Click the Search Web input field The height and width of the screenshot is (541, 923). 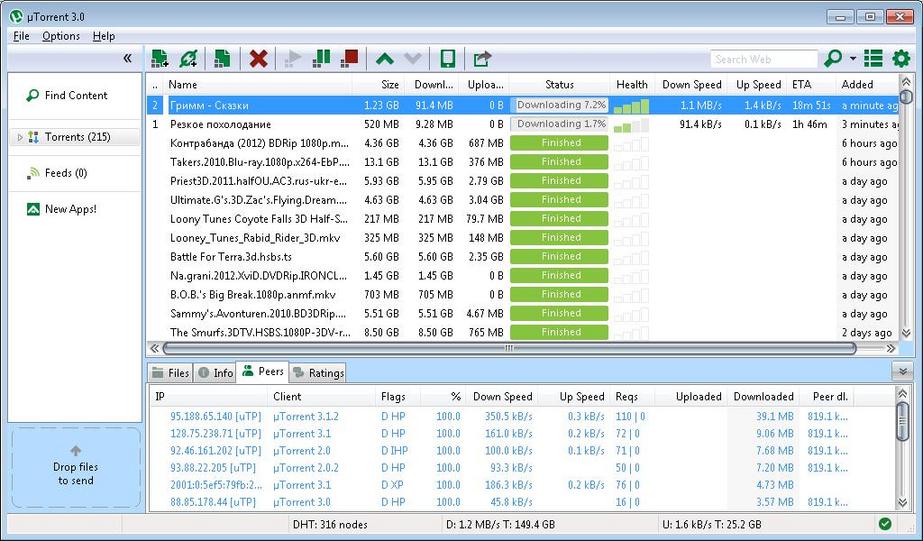click(x=763, y=59)
